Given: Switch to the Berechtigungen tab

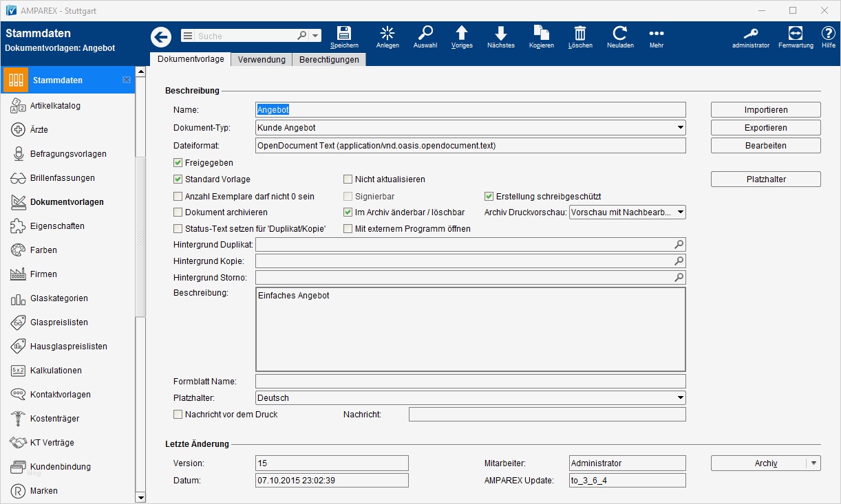Looking at the screenshot, I should 329,60.
